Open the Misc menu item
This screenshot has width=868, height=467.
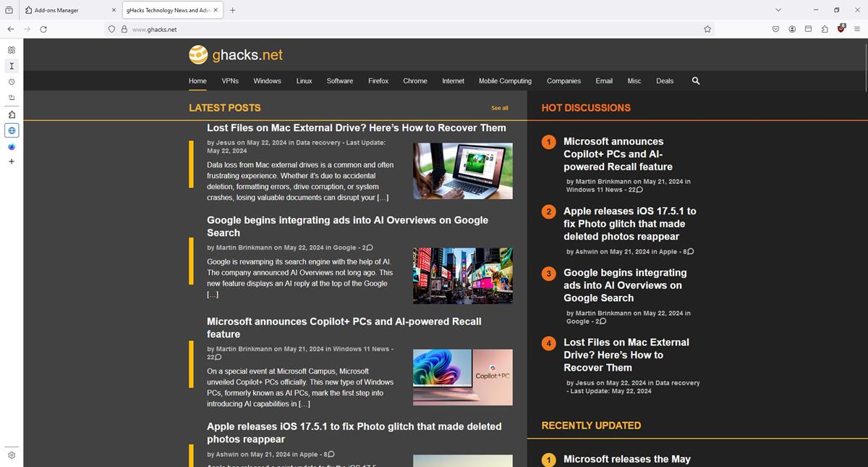(x=634, y=81)
